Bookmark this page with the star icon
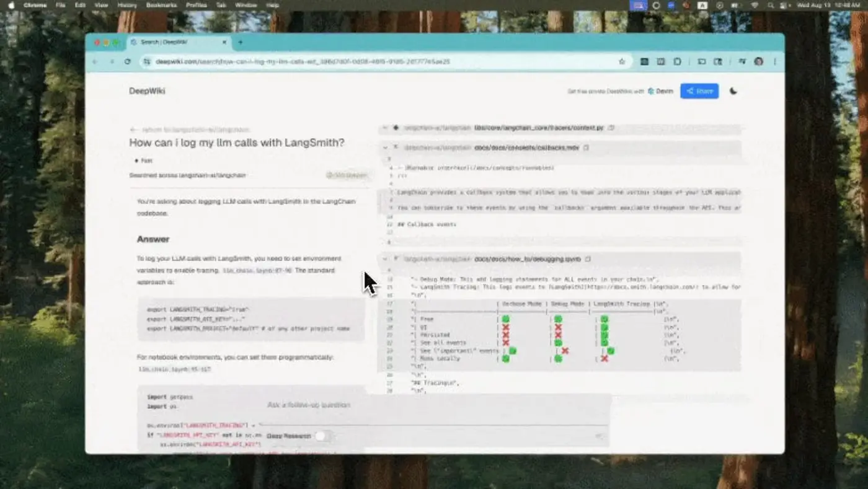This screenshot has height=489, width=868. point(622,61)
